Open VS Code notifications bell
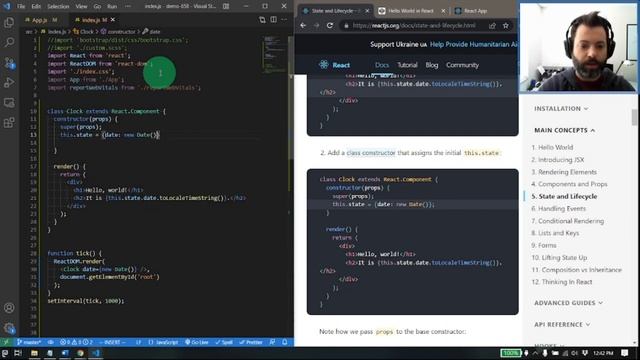The image size is (640, 360). [285, 342]
